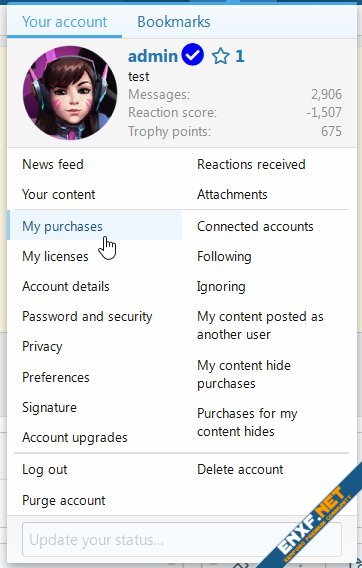Click the star icon beside admin
Image resolution: width=362 pixels, height=568 pixels.
click(x=221, y=56)
